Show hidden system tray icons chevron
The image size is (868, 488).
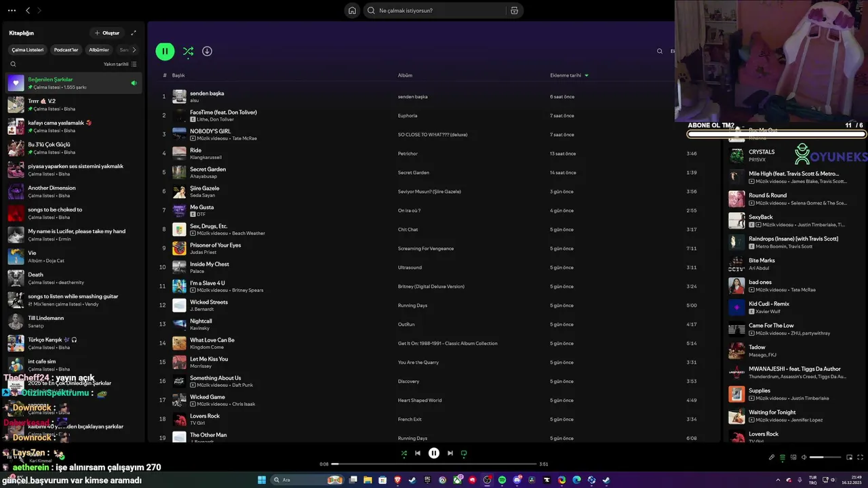pos(778,480)
